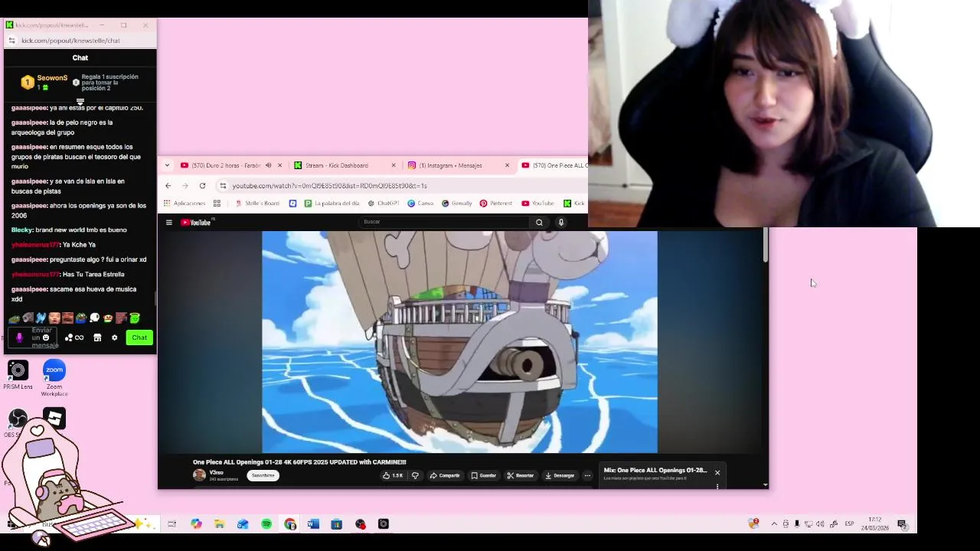The image size is (980, 551).
Task: Open chat settings gear in Kick chat
Action: pos(115,337)
